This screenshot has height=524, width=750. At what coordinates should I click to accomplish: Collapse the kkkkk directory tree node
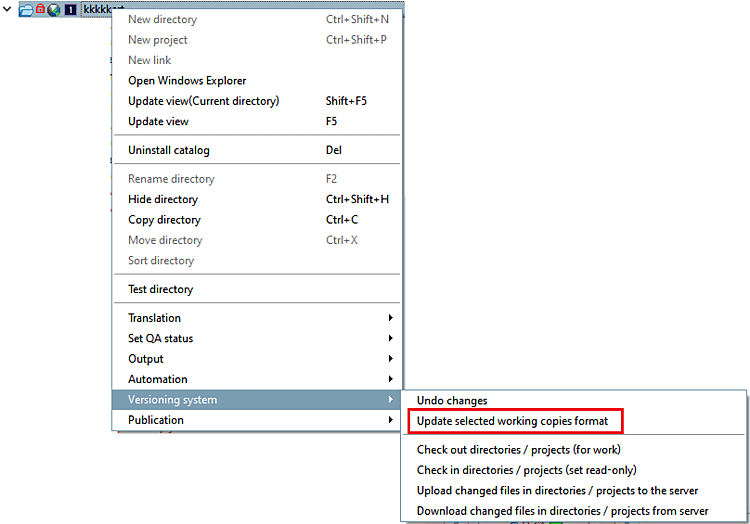tap(7, 9)
